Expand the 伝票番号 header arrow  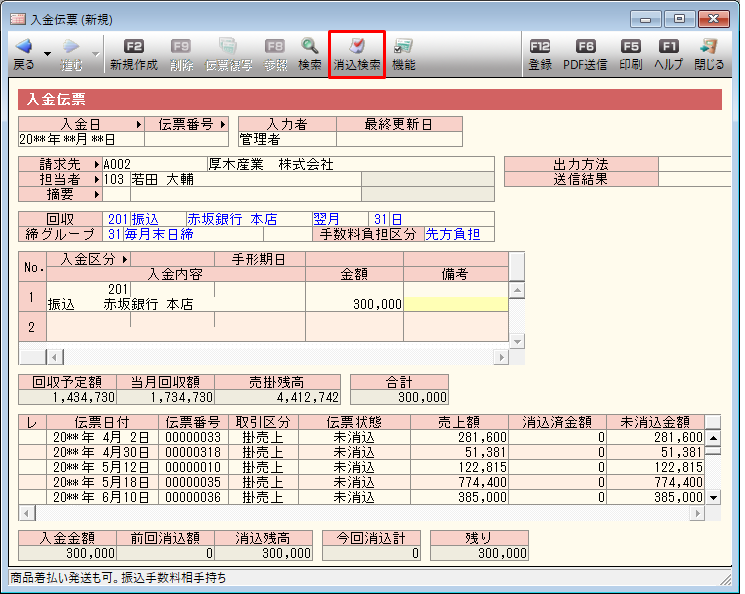222,125
